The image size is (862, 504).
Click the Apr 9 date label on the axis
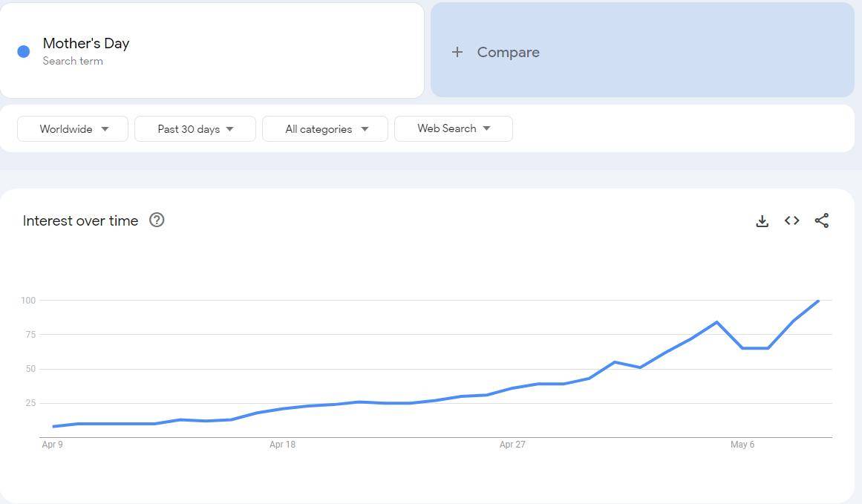pyautogui.click(x=52, y=444)
